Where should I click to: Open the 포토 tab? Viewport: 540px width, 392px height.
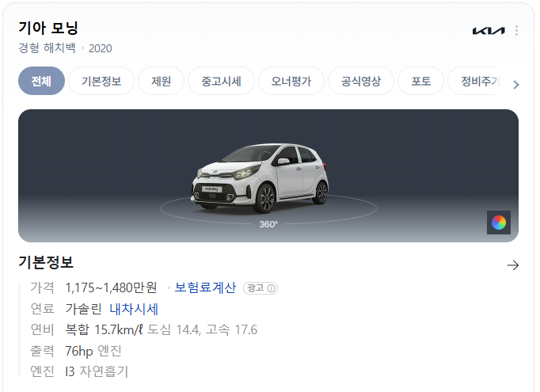tap(421, 81)
